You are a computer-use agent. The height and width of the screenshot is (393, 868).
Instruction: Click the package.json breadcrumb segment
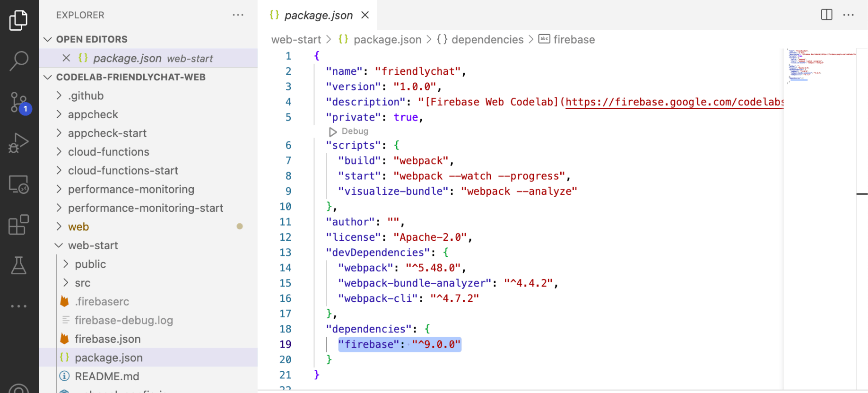pos(387,40)
